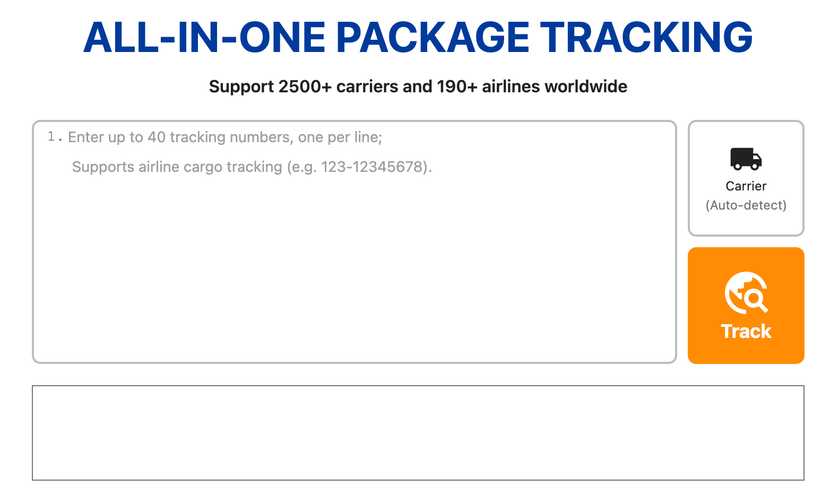Select the (Auto-detect) carrier text

(x=746, y=205)
